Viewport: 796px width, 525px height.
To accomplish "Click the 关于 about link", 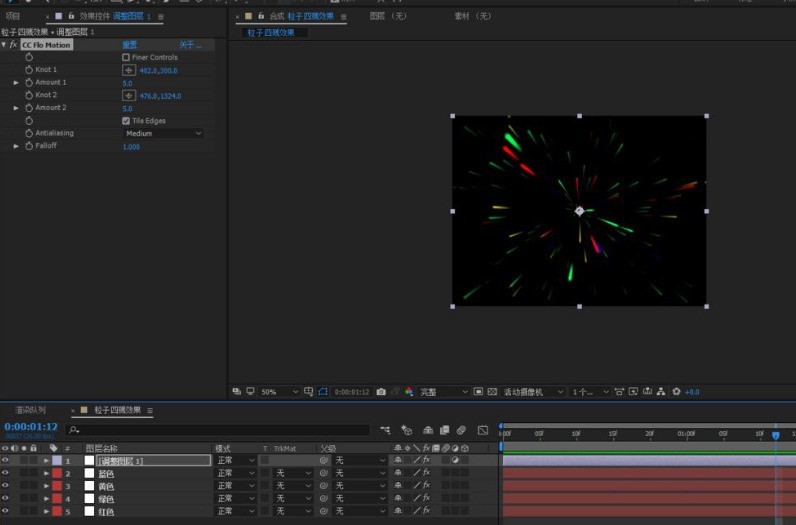I will point(190,45).
